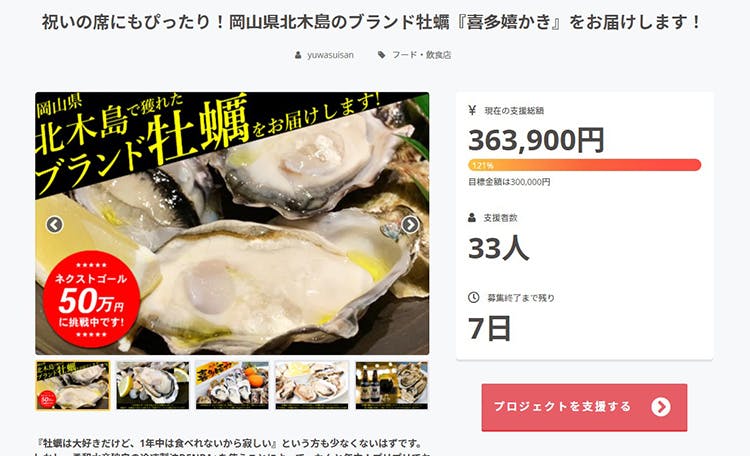Click the user icon beside yuwasuisan

click(x=298, y=55)
